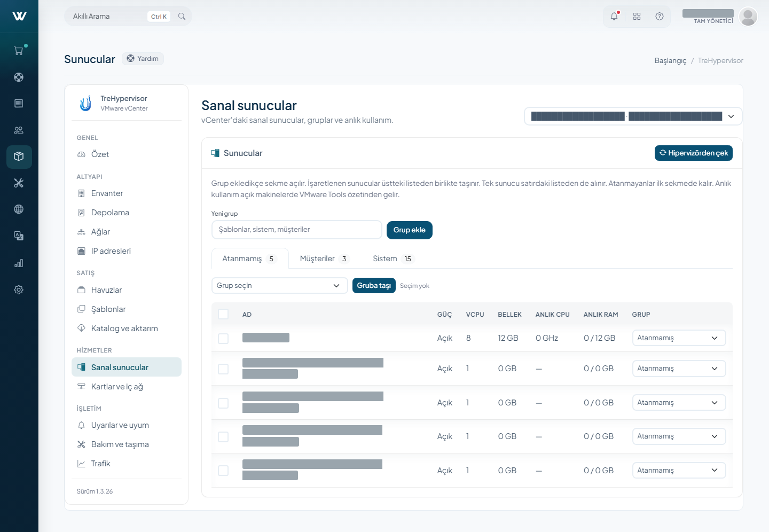Viewport: 769px width, 532px height.
Task: Click the 'Hipervizörden çek' button
Action: click(694, 153)
